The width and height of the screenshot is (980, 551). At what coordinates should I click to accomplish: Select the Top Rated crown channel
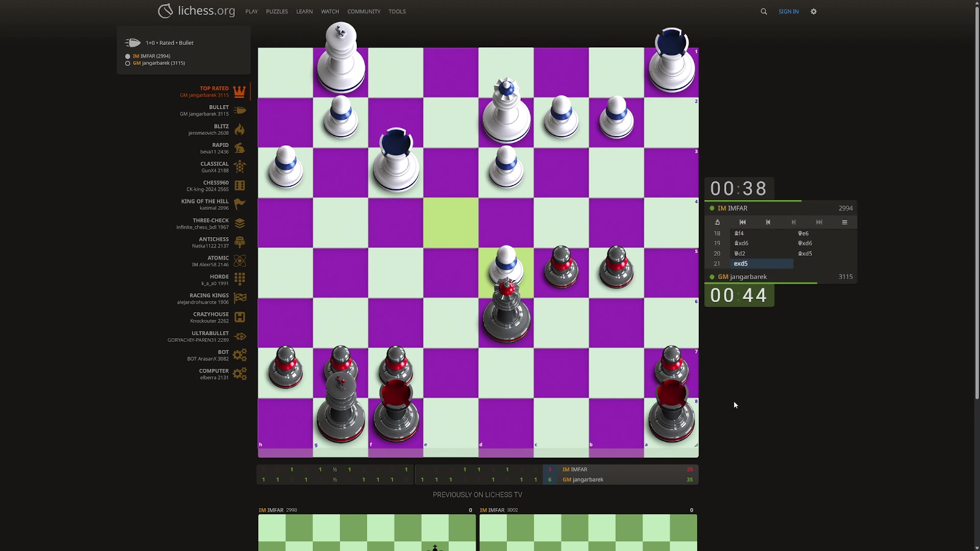239,92
